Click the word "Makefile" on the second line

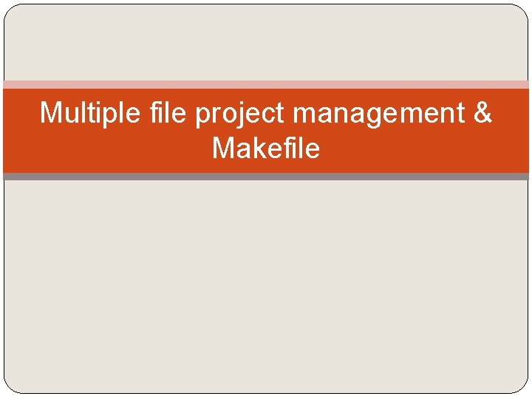266,148
